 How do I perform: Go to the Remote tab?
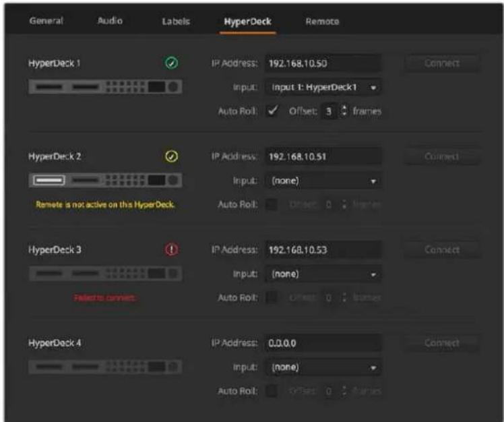[x=322, y=22]
